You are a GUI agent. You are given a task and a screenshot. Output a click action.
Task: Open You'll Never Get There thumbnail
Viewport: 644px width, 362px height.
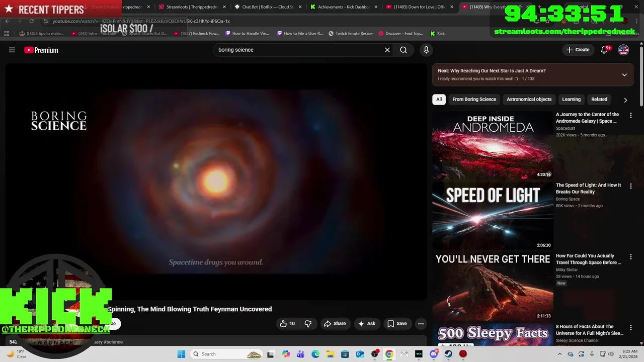pyautogui.click(x=493, y=287)
